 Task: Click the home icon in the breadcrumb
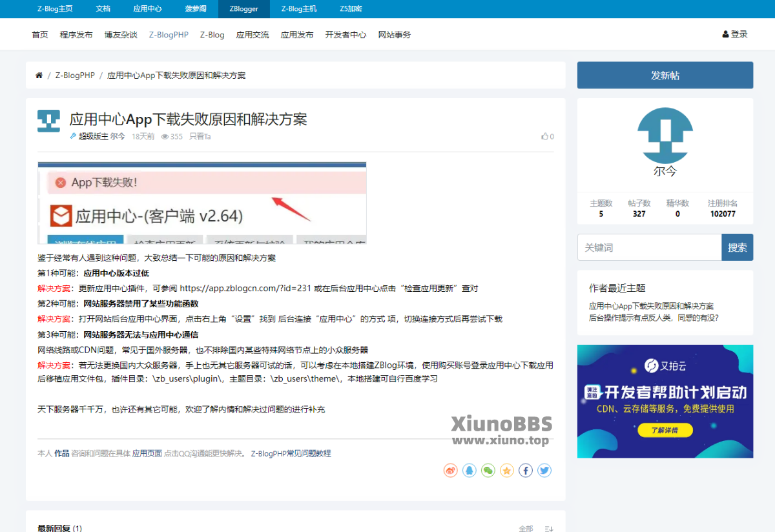tap(39, 76)
